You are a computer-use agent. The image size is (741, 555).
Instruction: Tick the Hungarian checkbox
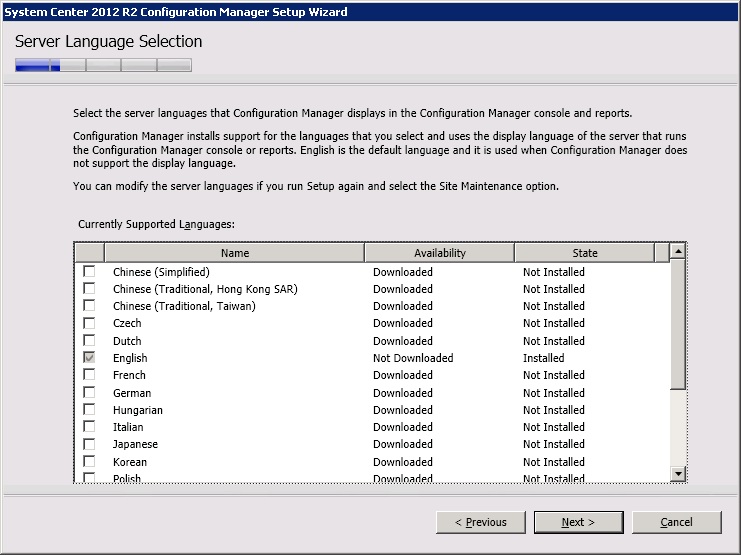coord(90,410)
